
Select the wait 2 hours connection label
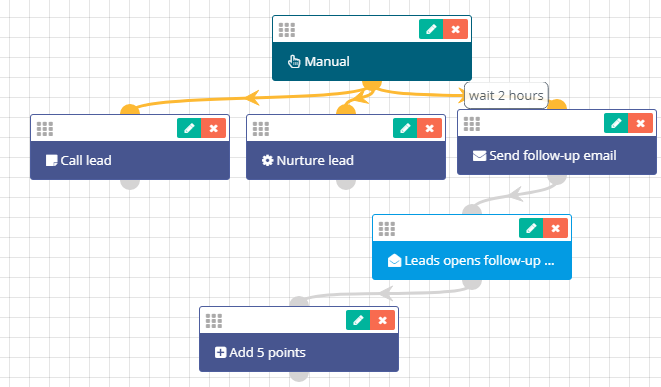tap(506, 96)
